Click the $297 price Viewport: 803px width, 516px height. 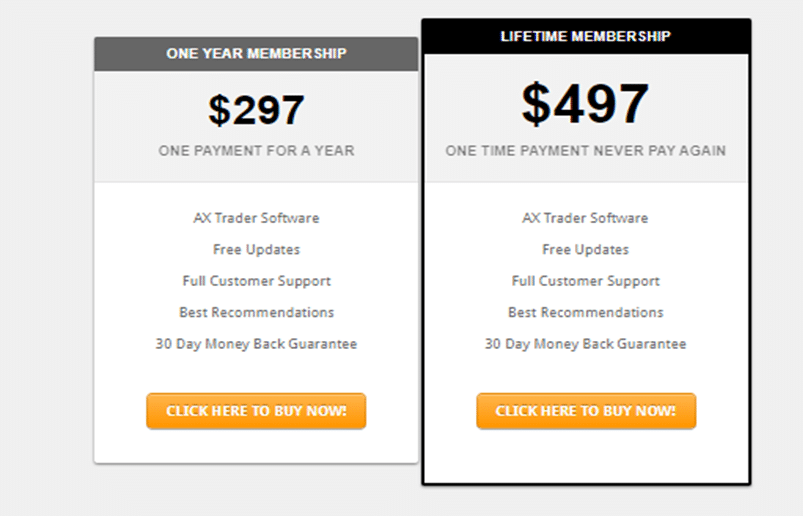click(x=256, y=110)
